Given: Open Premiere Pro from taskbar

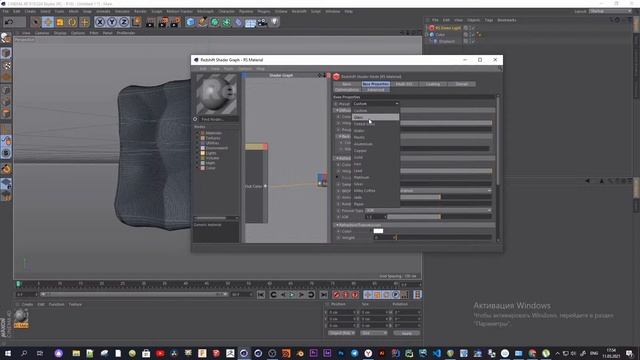Looking at the screenshot, I should [313, 353].
